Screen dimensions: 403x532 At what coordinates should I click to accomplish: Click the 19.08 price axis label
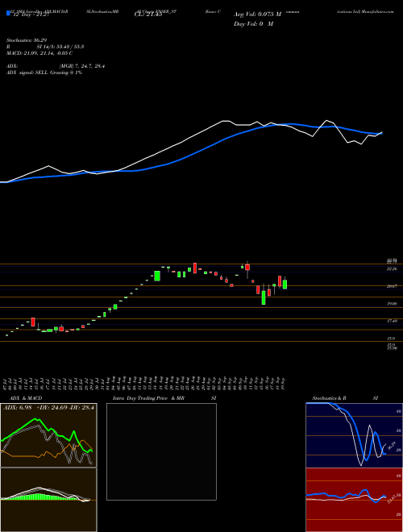point(392,304)
